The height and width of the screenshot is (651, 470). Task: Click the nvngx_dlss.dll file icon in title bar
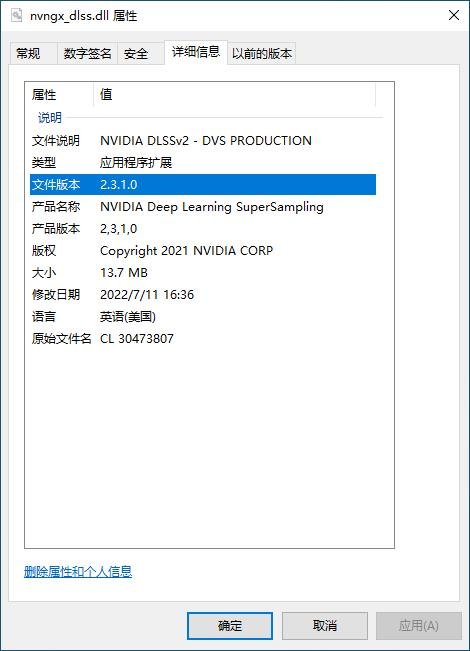[x=17, y=16]
